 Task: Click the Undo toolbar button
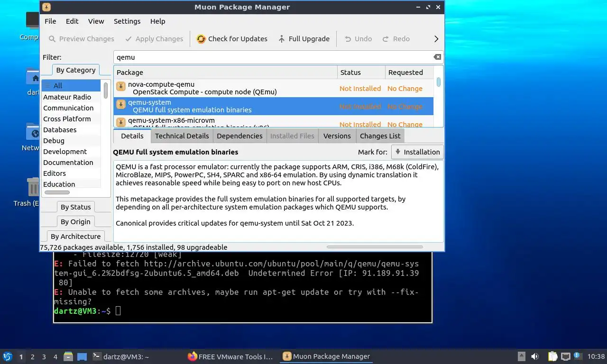point(358,39)
